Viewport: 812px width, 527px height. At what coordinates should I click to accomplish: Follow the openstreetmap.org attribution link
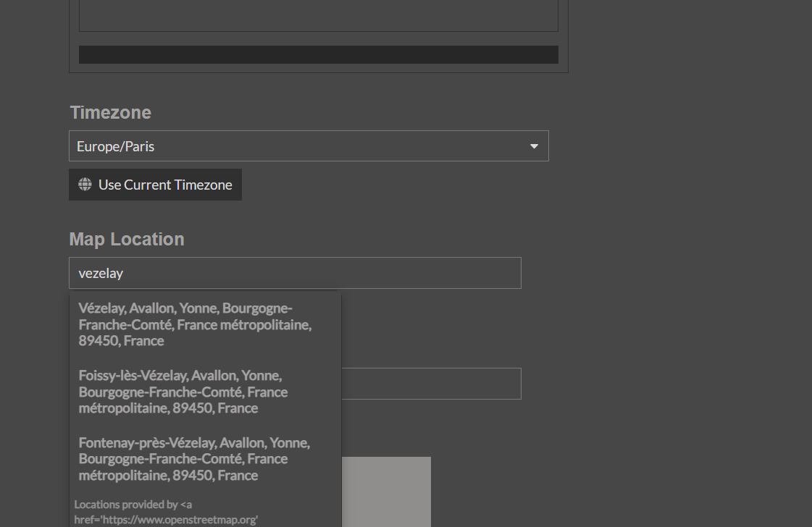click(181, 519)
